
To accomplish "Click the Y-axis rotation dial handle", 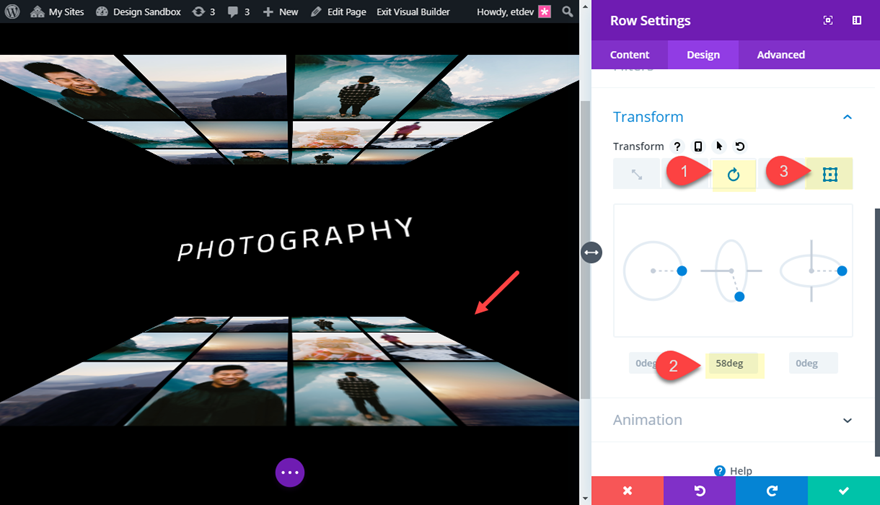I will pyautogui.click(x=842, y=271).
